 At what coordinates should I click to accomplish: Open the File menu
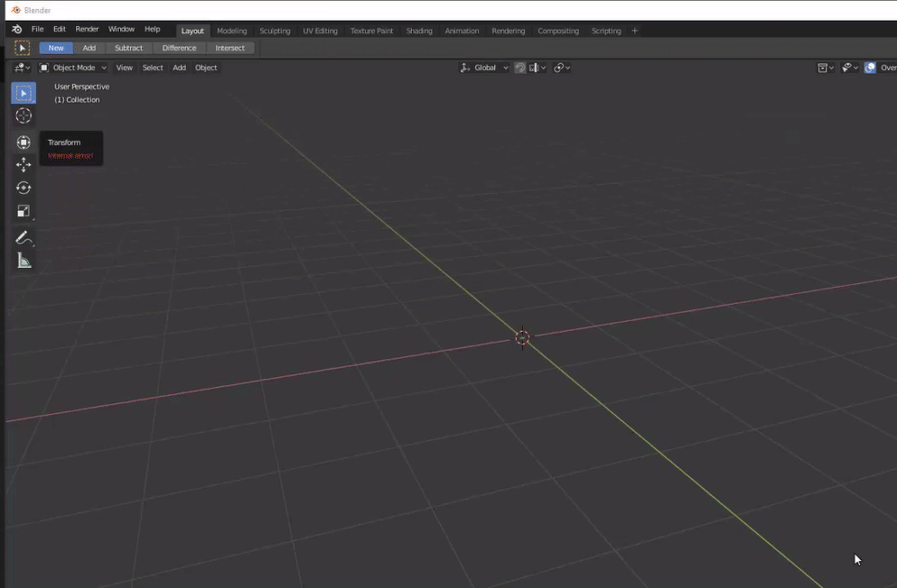coord(38,30)
